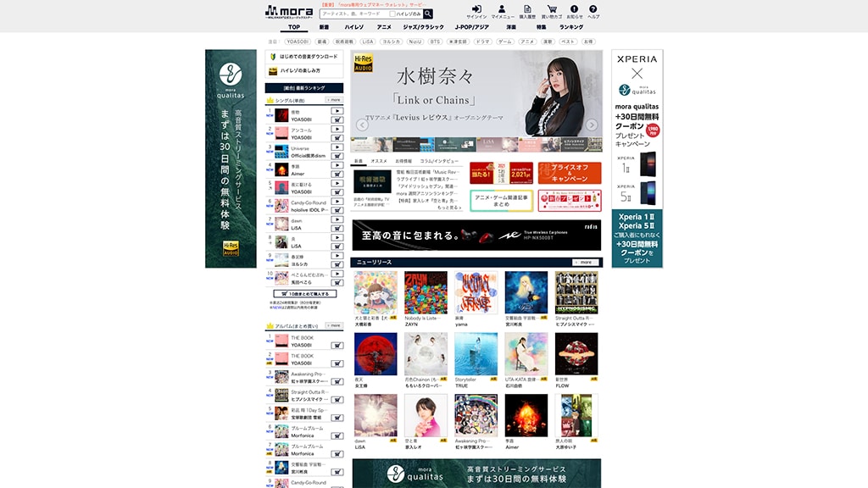868x488 pixels.
Task: Toggle the ハイレゾのみ checkbox in search
Action: tap(392, 14)
